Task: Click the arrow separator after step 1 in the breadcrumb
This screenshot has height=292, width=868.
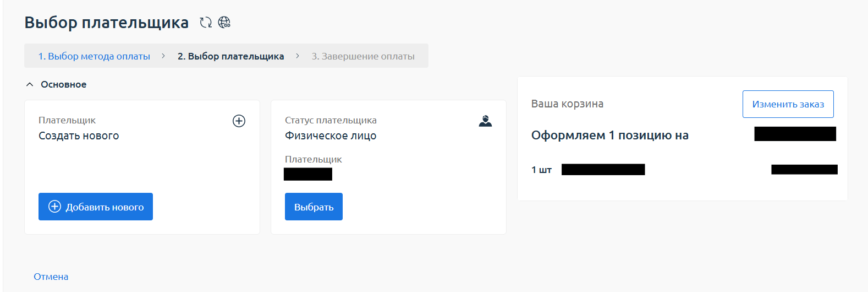Action: [163, 56]
